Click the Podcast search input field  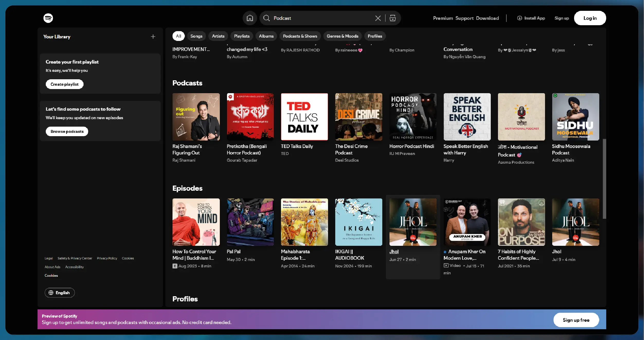coord(321,18)
